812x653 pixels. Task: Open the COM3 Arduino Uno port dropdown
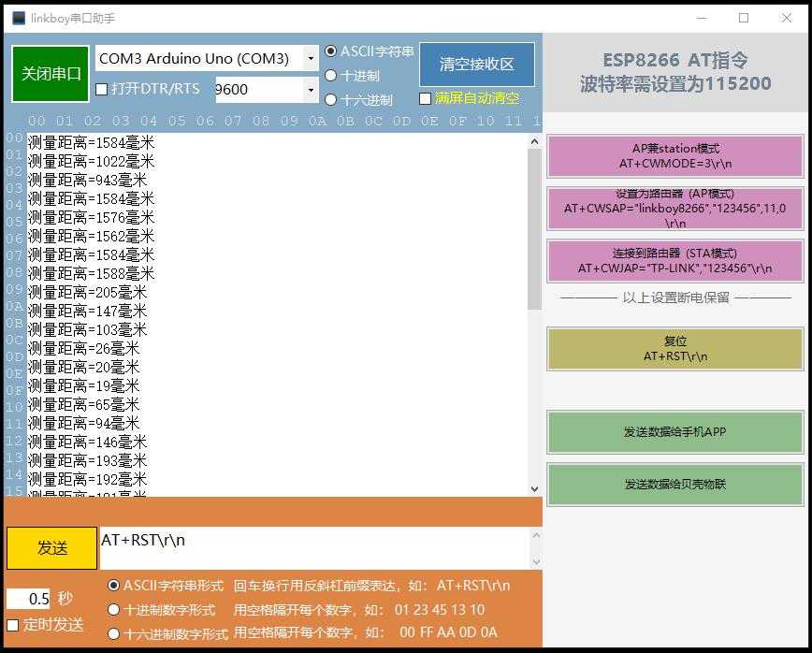(312, 58)
